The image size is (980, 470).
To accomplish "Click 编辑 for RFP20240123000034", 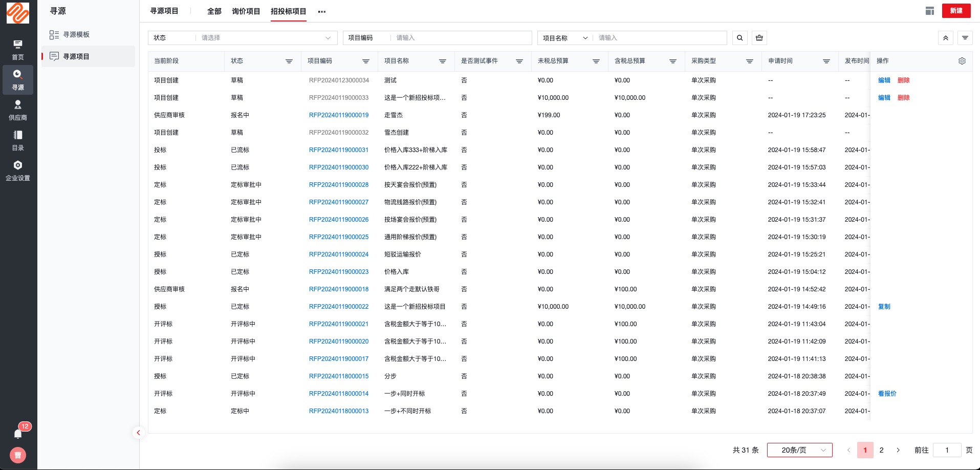I will click(x=884, y=80).
